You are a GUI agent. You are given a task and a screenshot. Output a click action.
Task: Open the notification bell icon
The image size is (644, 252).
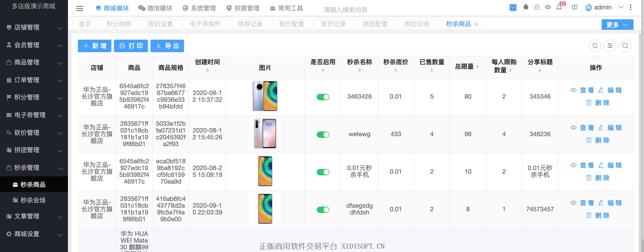click(x=559, y=7)
